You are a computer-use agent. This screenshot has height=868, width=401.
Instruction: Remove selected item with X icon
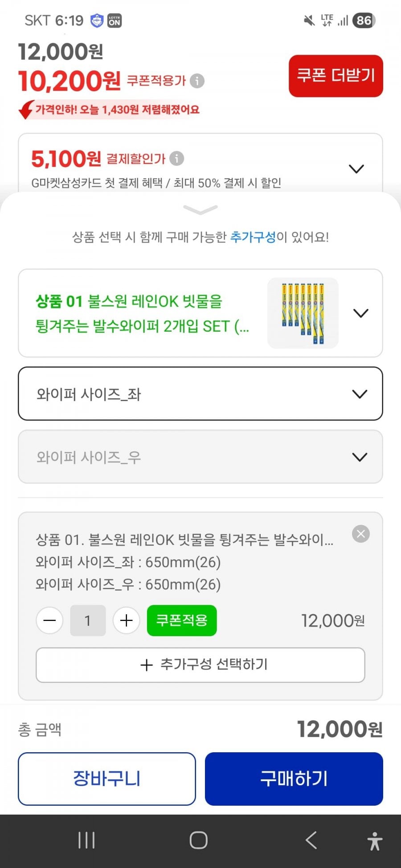(x=360, y=534)
